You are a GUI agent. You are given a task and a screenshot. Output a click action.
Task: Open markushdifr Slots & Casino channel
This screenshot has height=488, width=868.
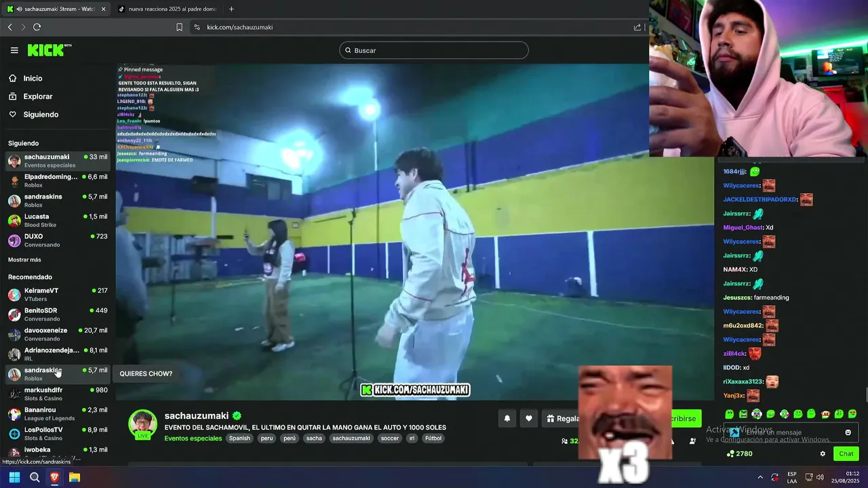click(58, 394)
